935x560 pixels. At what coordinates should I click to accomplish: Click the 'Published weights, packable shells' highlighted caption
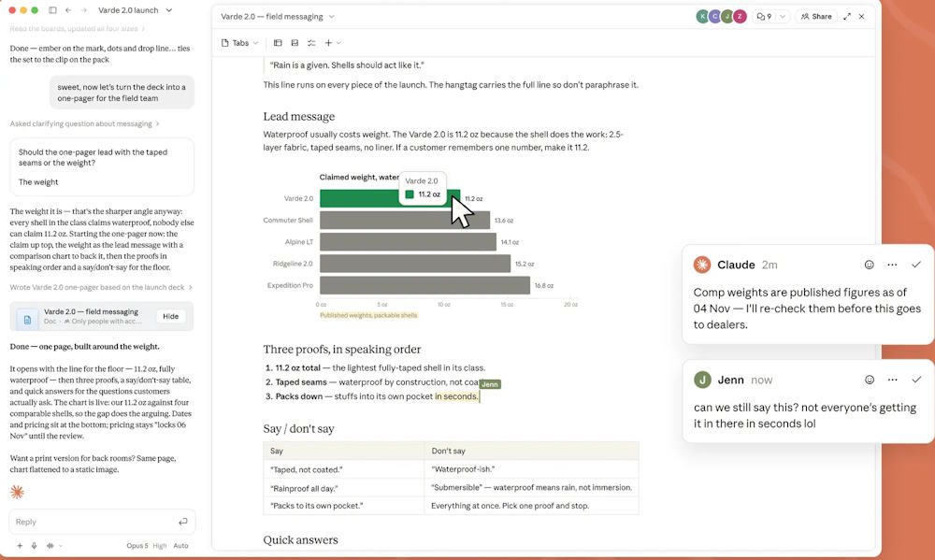368,315
